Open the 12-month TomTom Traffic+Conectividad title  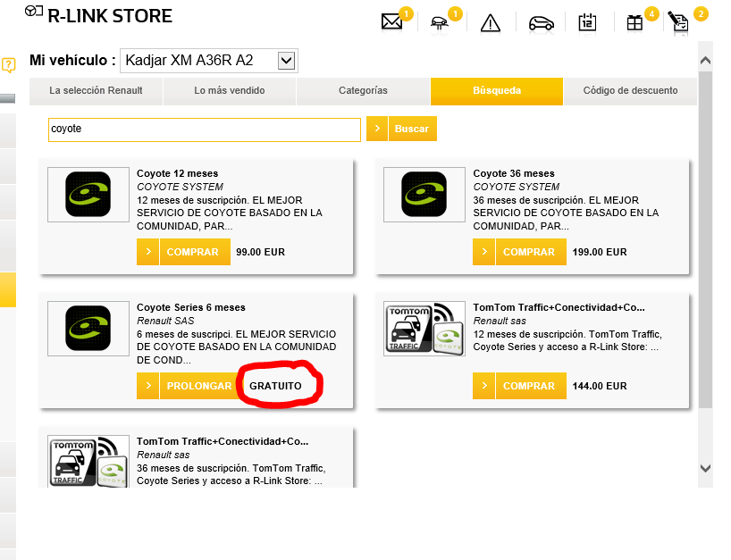pos(559,307)
